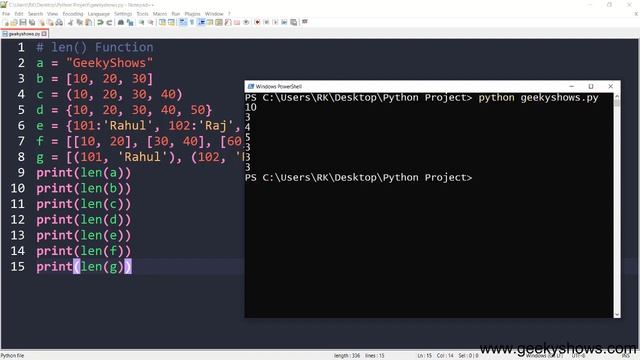Click the Close All toolbar icon
This screenshot has width=640, height=360.
coord(51,22)
